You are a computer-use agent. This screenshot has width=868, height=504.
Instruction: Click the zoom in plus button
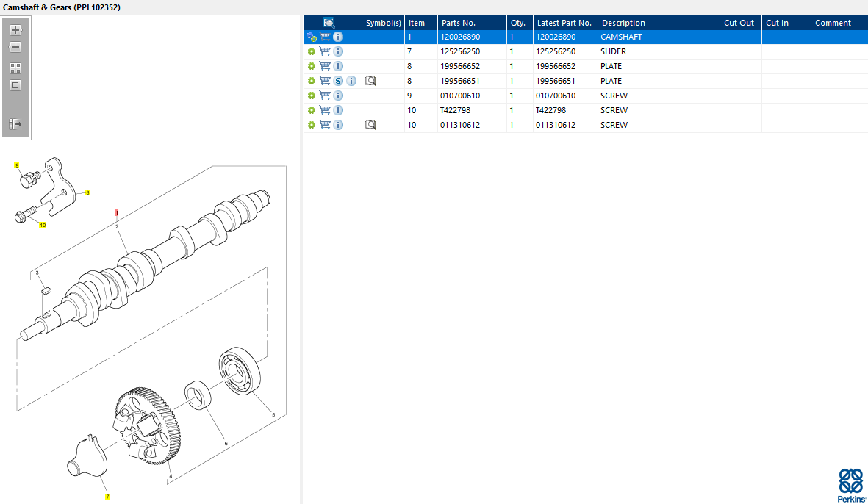pos(15,31)
